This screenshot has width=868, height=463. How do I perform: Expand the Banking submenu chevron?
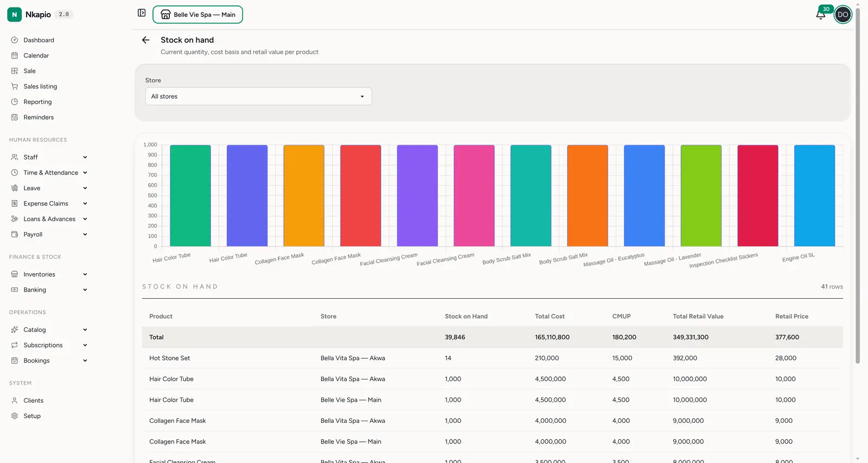[x=85, y=290]
